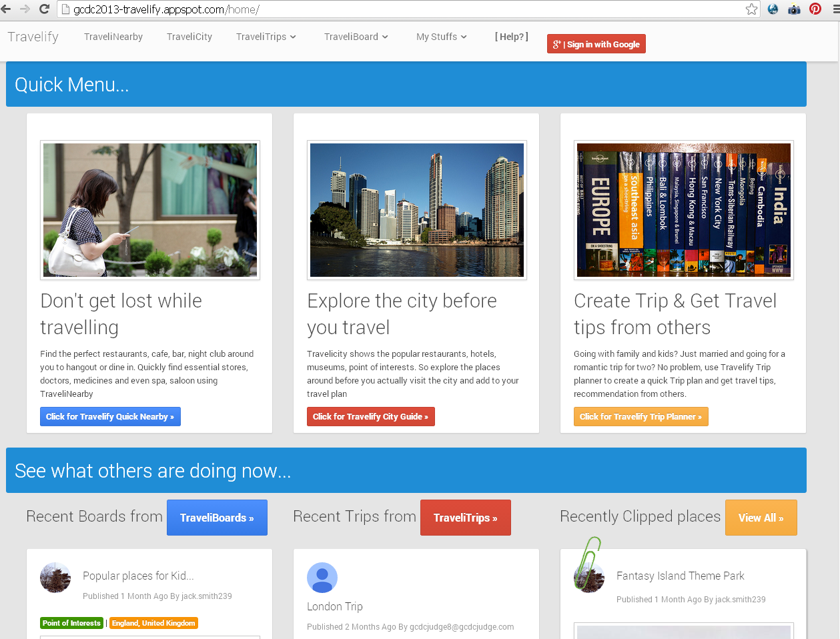This screenshot has width=840, height=639.
Task: Click the Popular places Published 1 Month Ago text
Action: pos(157,596)
